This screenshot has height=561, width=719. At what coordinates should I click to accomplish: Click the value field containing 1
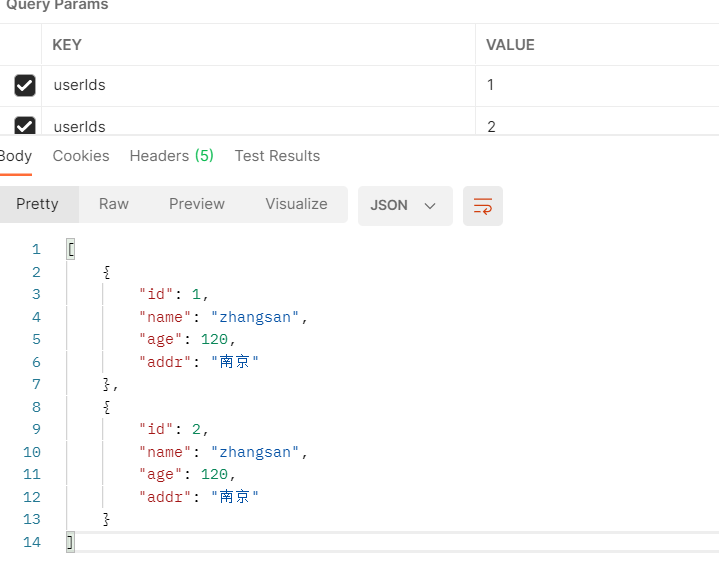click(x=491, y=86)
